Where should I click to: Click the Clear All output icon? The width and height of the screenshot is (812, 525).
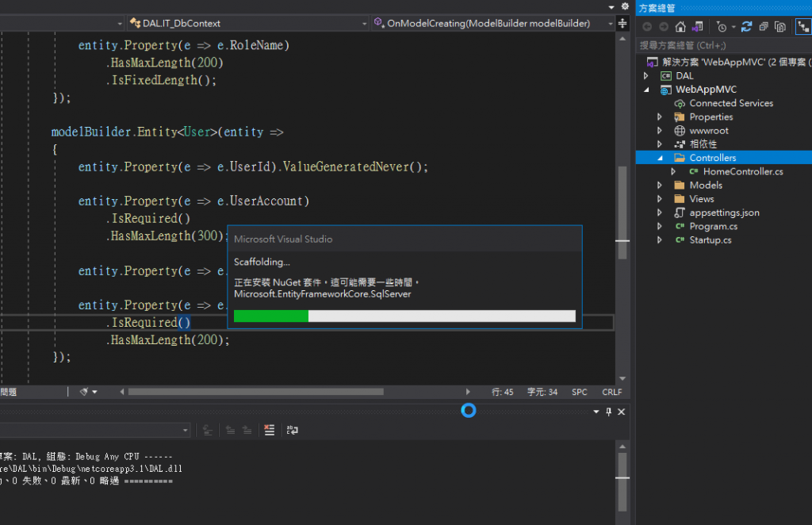tap(270, 430)
